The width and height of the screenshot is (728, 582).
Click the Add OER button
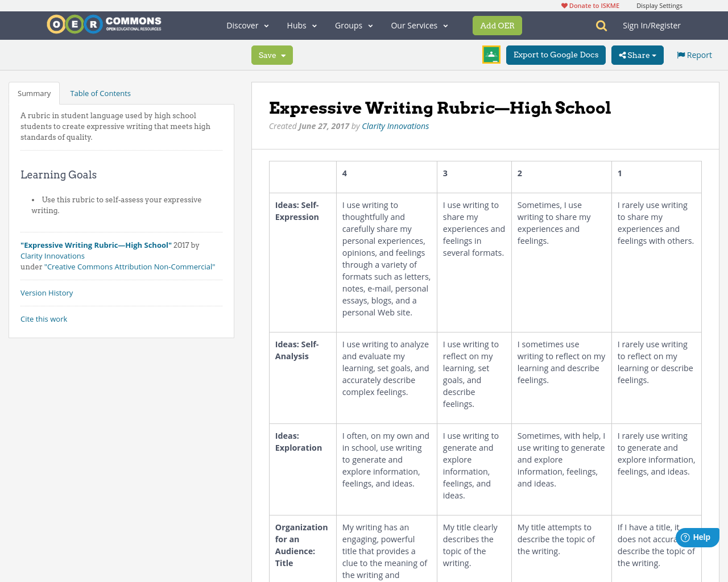[x=497, y=26]
